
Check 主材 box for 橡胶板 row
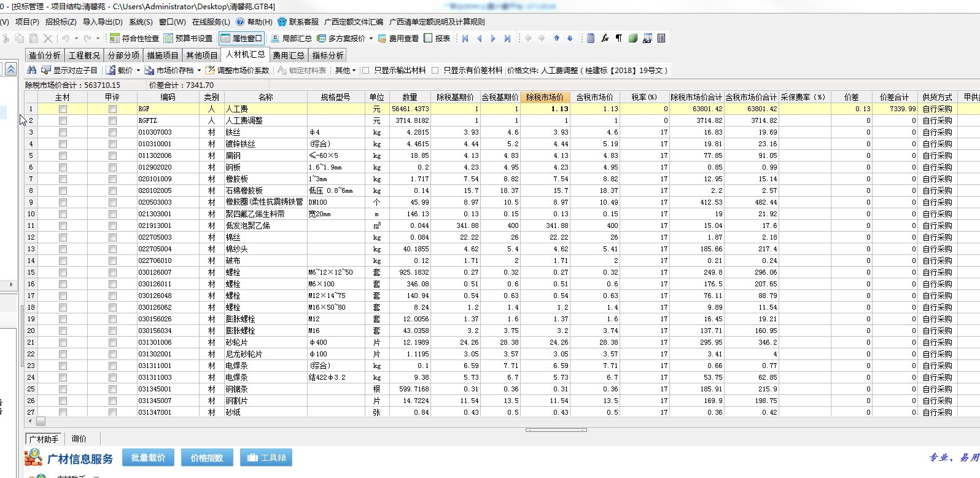(x=63, y=179)
